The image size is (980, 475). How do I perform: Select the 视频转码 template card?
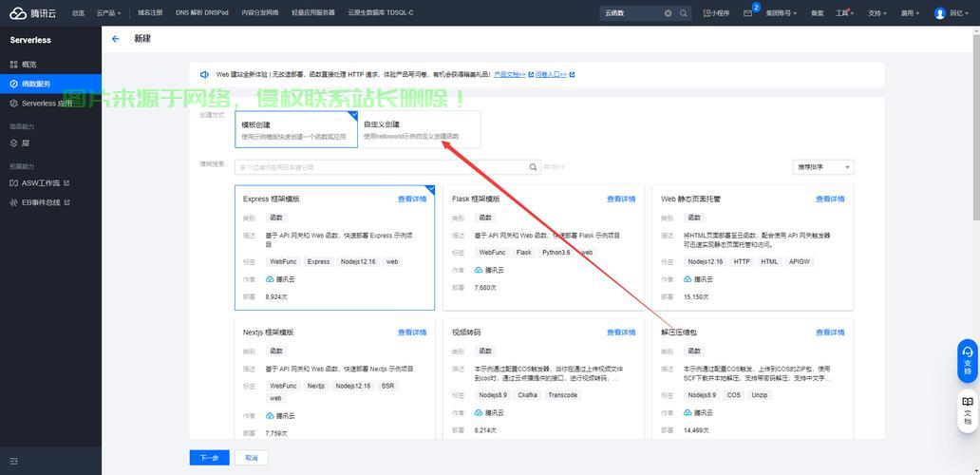tap(543, 379)
